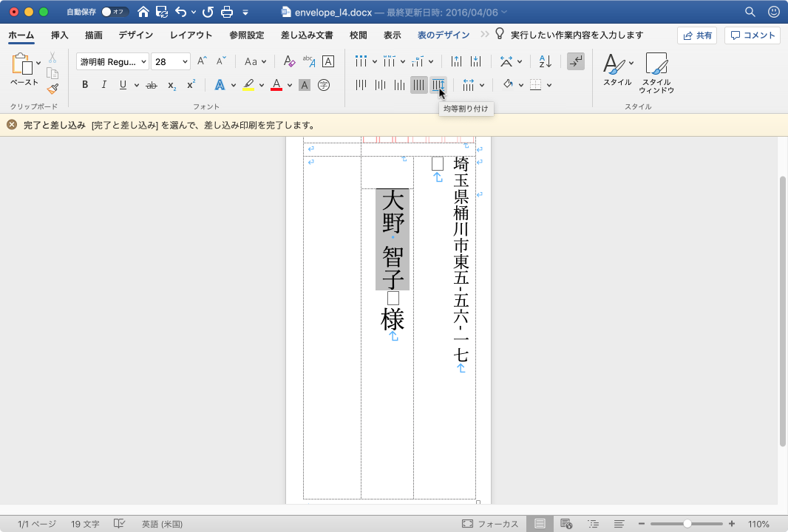Toggle show paragraph marks button
This screenshot has width=788, height=532.
(576, 61)
